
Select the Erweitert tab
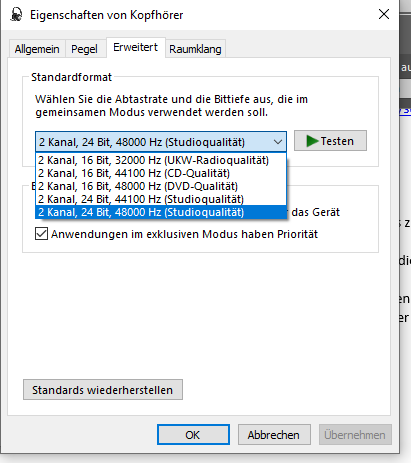tap(135, 47)
